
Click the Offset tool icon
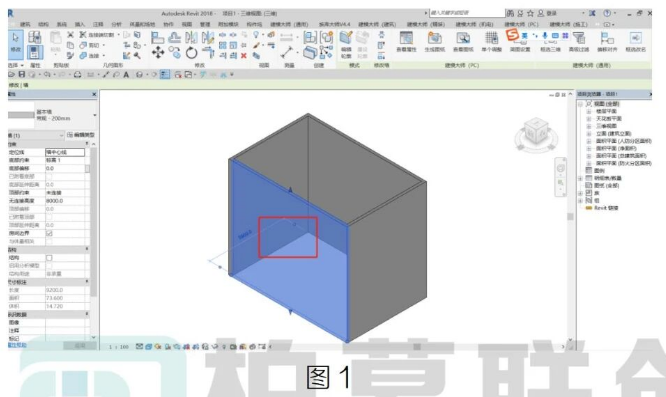(x=174, y=38)
